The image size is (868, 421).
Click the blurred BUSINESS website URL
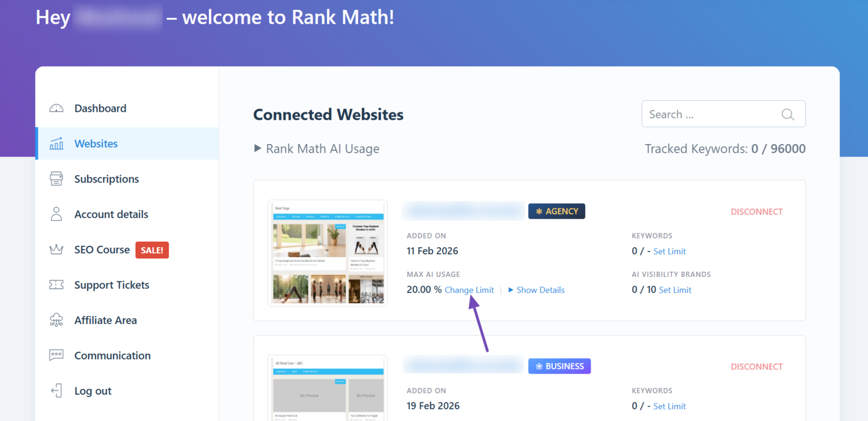coord(463,365)
